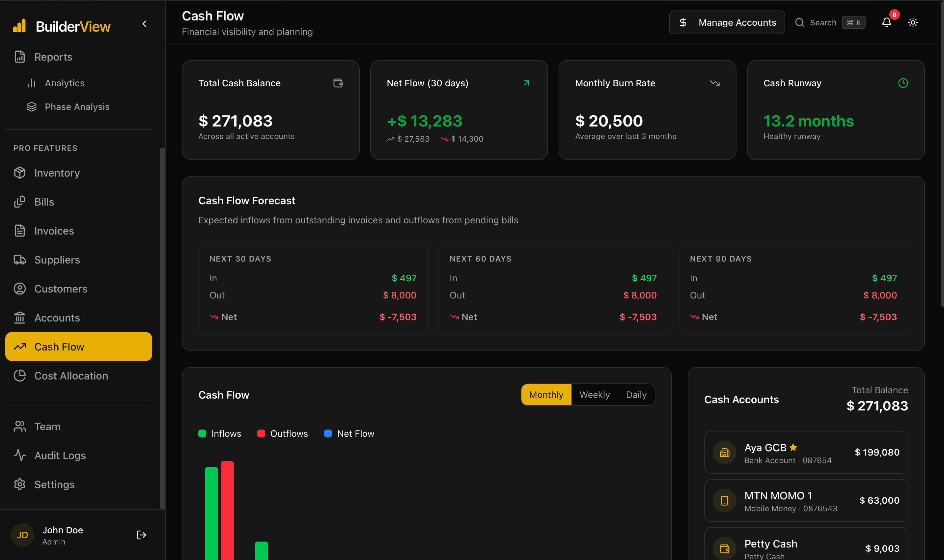Open Cost Allocation sidebar item
The image size is (944, 560).
pos(78,376)
